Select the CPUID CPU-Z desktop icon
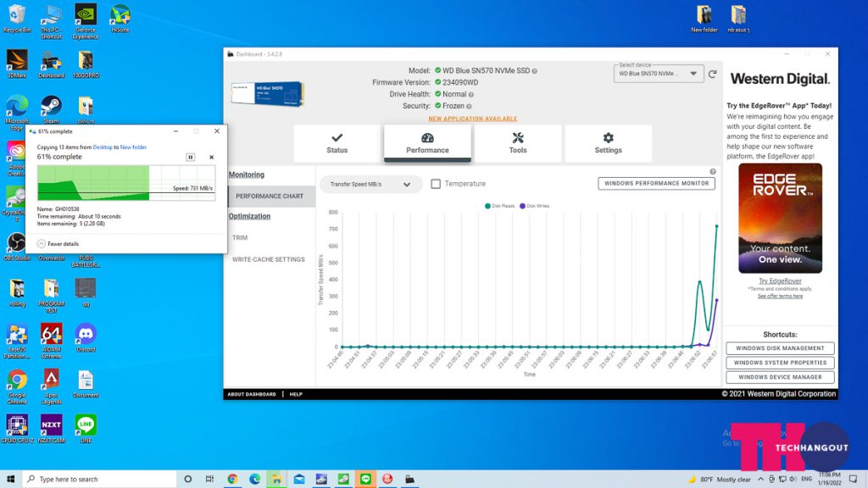 click(17, 430)
